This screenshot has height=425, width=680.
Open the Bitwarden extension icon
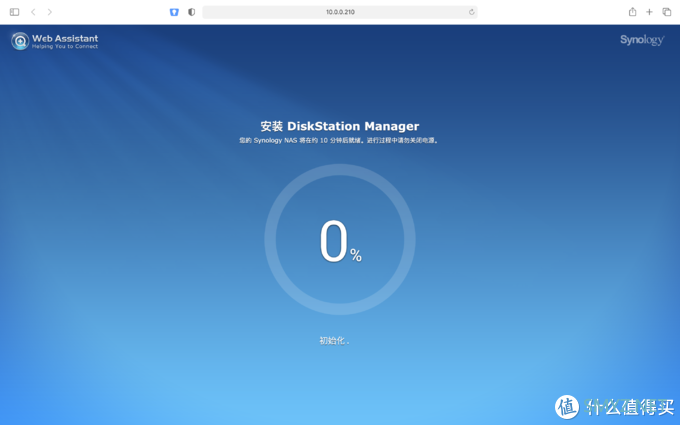click(x=174, y=12)
